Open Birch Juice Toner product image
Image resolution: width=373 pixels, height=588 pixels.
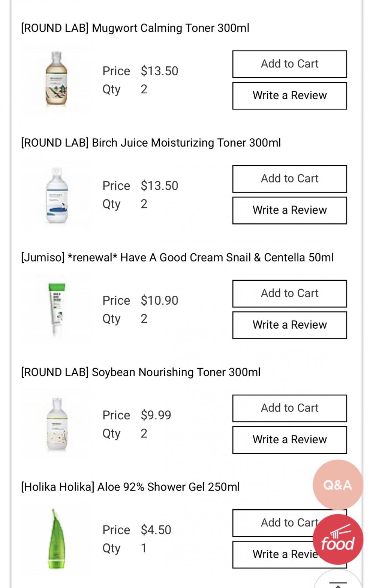57,195
